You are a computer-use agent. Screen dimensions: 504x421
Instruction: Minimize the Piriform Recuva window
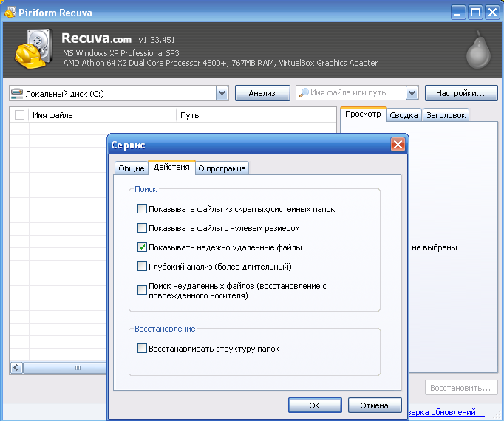pyautogui.click(x=458, y=13)
